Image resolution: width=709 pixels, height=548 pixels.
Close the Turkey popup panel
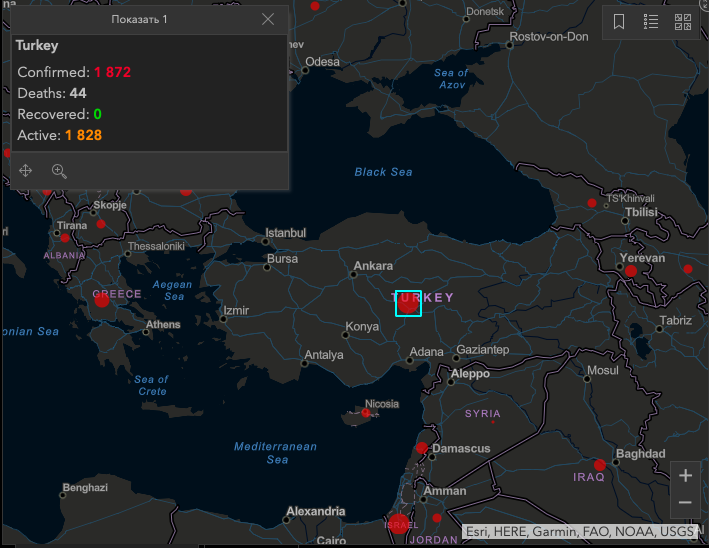[268, 19]
